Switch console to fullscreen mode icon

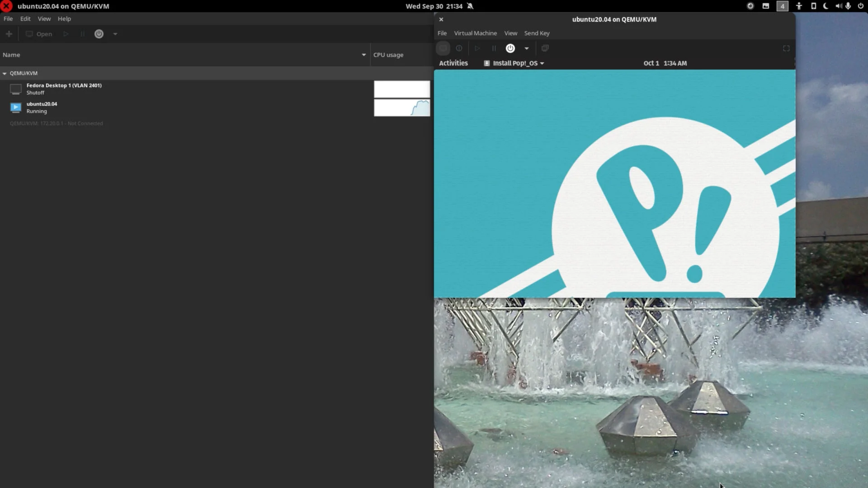[x=786, y=48]
